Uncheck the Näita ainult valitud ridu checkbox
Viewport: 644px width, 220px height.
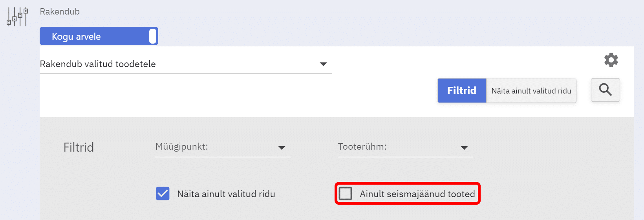pyautogui.click(x=163, y=194)
